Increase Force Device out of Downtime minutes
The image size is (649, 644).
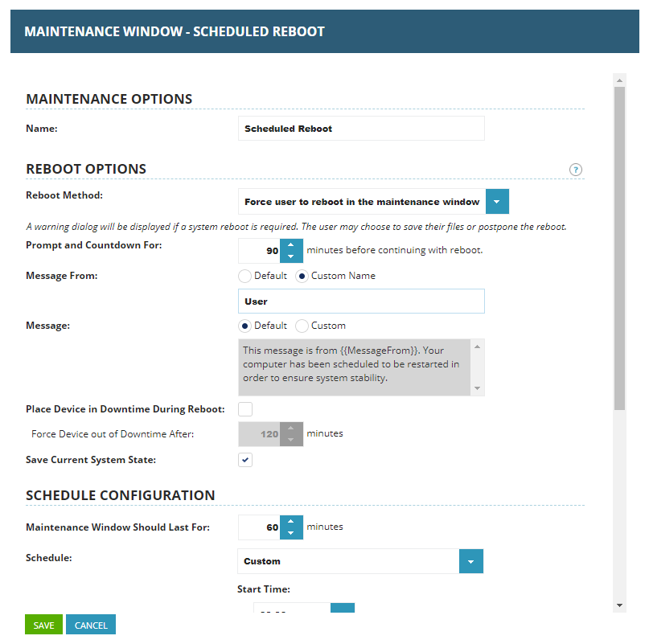pyautogui.click(x=291, y=429)
